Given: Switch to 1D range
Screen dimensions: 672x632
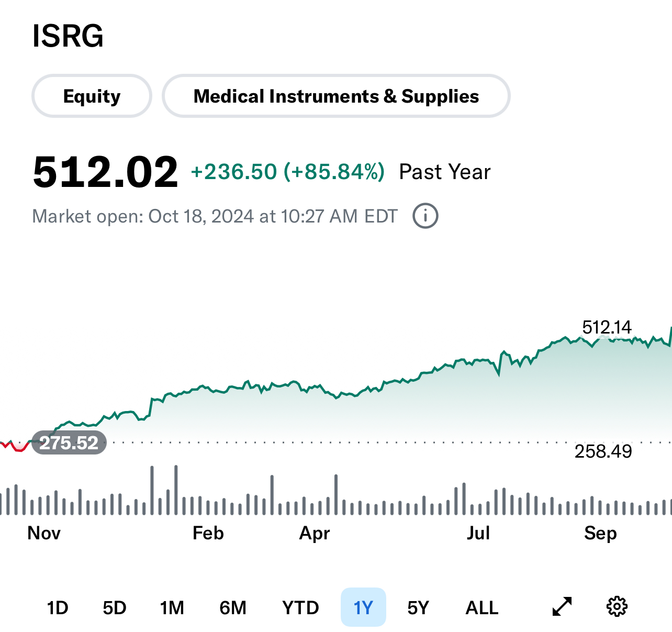Looking at the screenshot, I should (x=58, y=607).
